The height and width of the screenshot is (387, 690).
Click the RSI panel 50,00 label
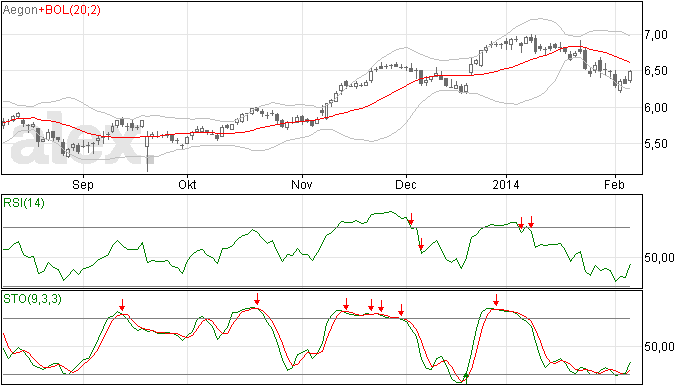pyautogui.click(x=659, y=258)
